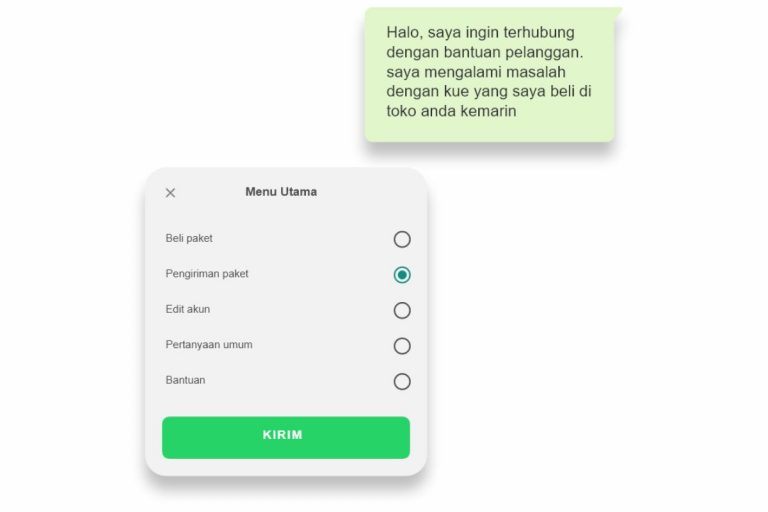
Task: Select the Bantuan radio button
Action: 402,381
